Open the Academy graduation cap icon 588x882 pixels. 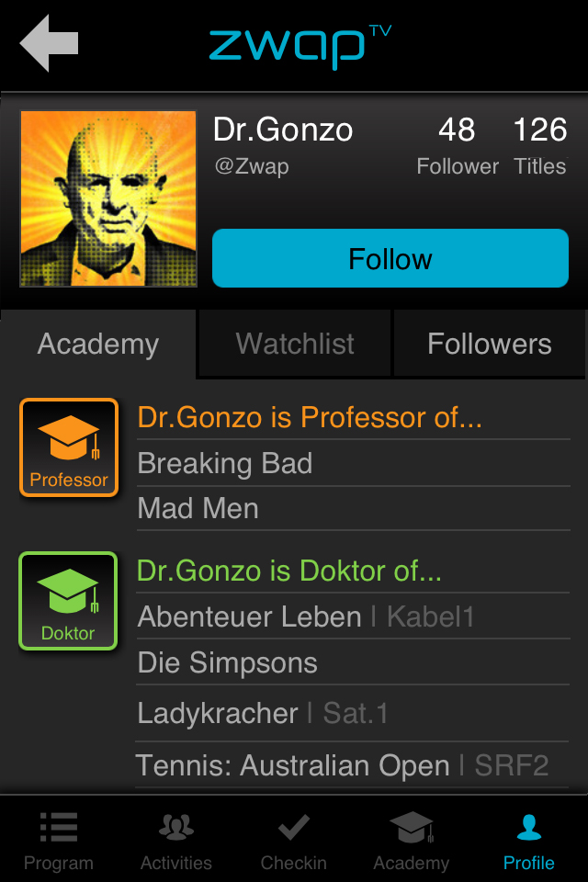pos(411,828)
